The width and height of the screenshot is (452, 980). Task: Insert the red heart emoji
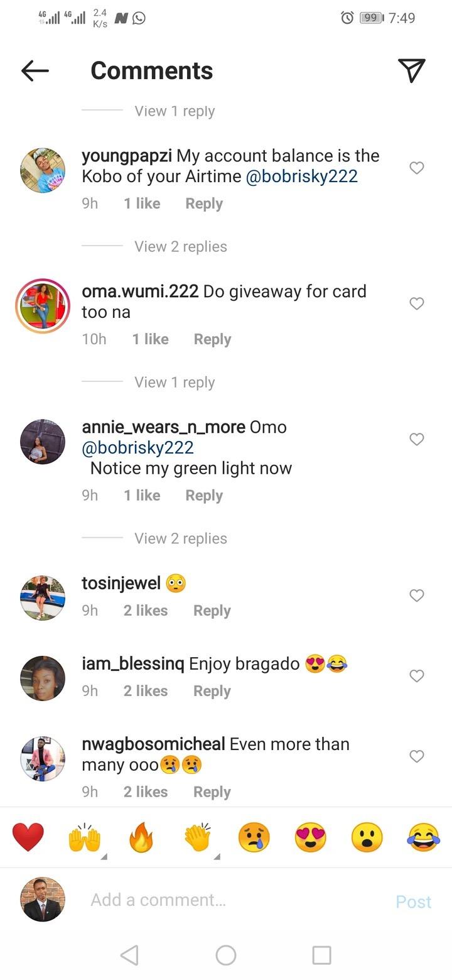(28, 837)
